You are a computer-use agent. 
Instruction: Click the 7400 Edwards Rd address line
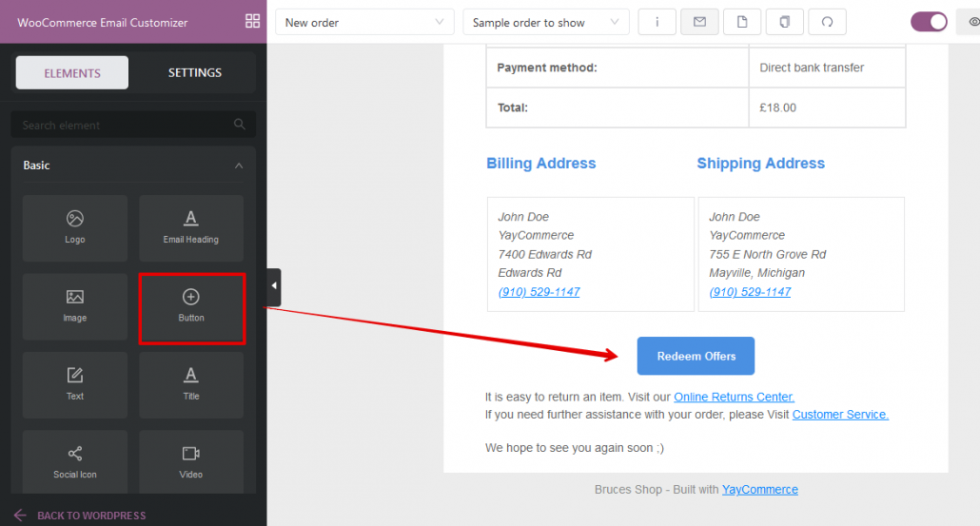(x=544, y=254)
